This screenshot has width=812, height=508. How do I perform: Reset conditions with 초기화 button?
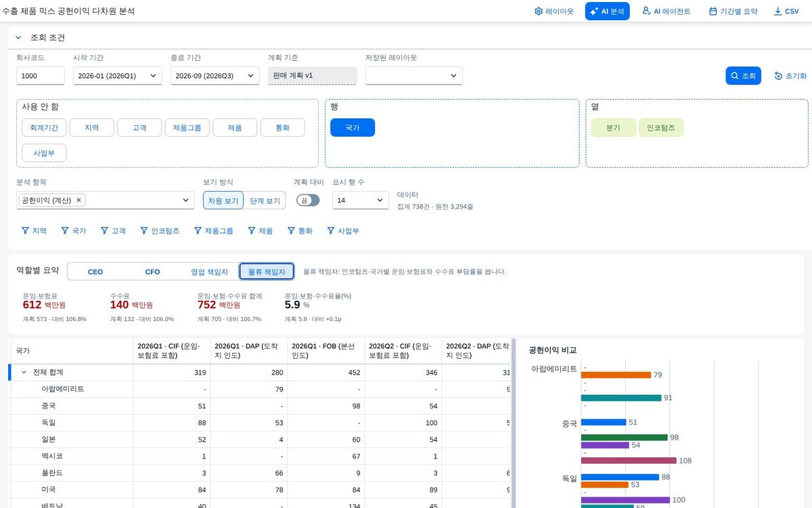[790, 76]
